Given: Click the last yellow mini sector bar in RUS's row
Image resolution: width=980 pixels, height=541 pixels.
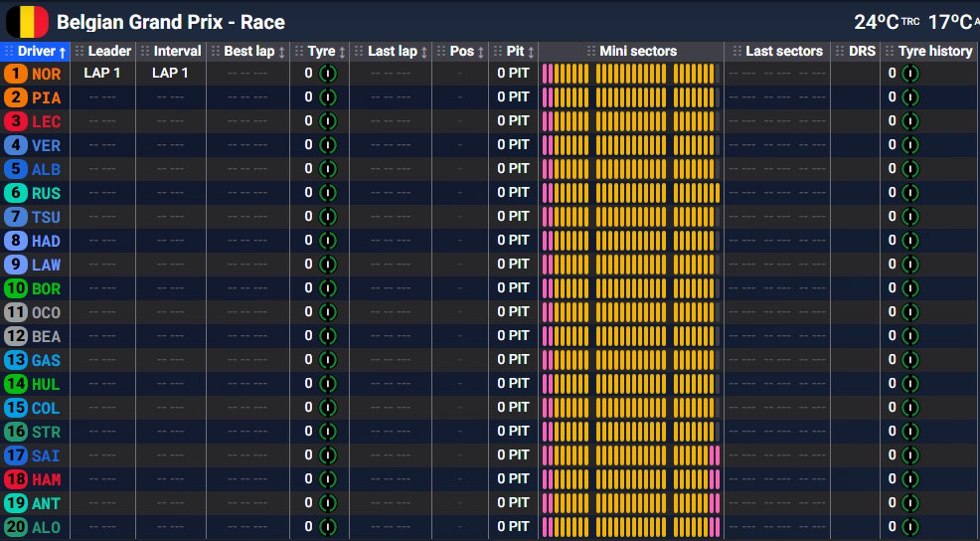Looking at the screenshot, I should click(718, 193).
